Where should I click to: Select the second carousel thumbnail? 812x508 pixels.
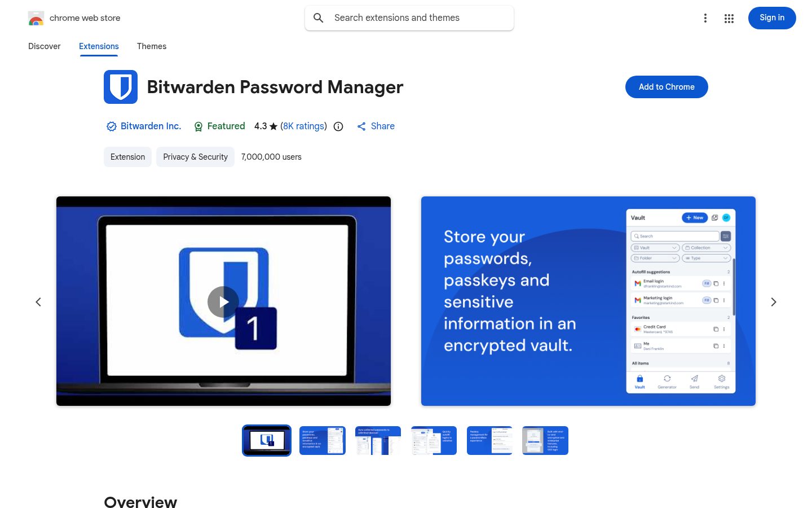coord(323,440)
